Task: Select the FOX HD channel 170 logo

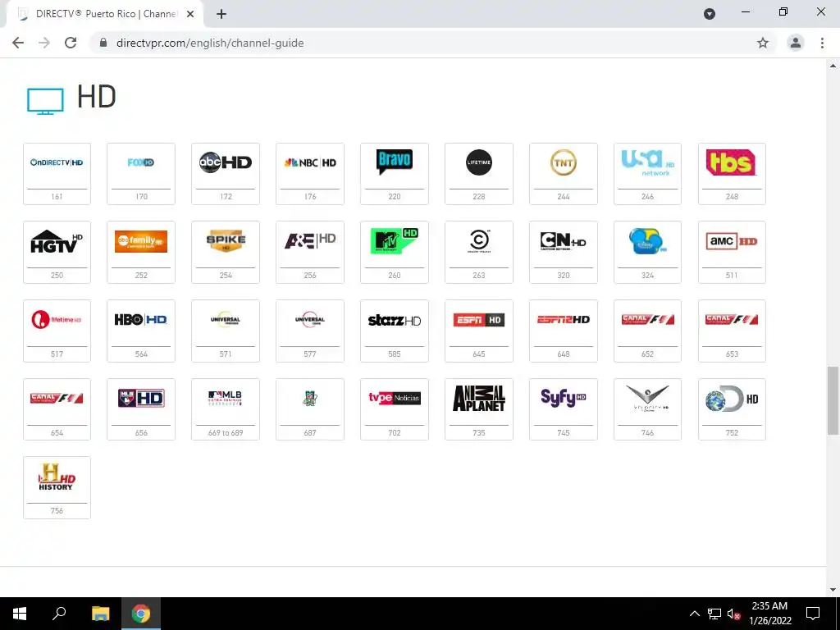Action: coord(141,162)
